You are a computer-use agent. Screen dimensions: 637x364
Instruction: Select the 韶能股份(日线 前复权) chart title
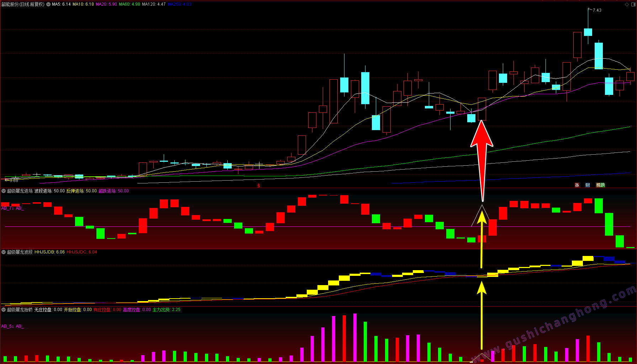click(23, 4)
